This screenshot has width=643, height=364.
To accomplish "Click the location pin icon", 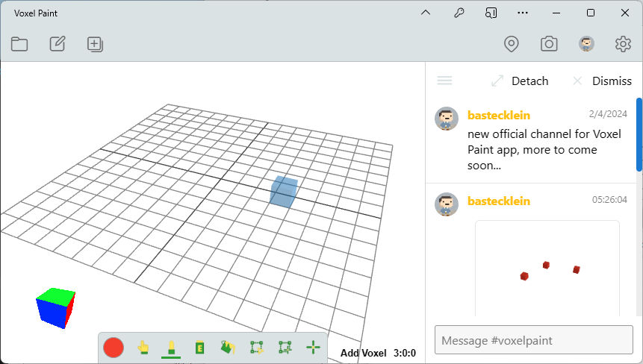I will [x=512, y=44].
